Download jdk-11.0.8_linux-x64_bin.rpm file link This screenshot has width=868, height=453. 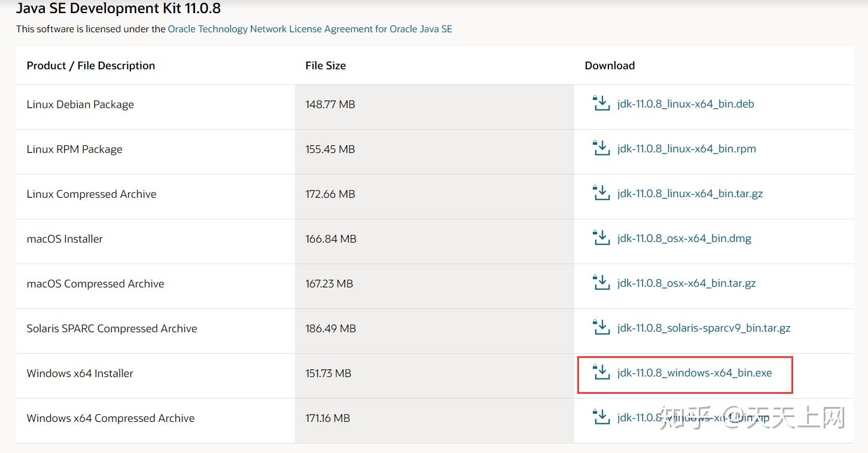tap(686, 149)
